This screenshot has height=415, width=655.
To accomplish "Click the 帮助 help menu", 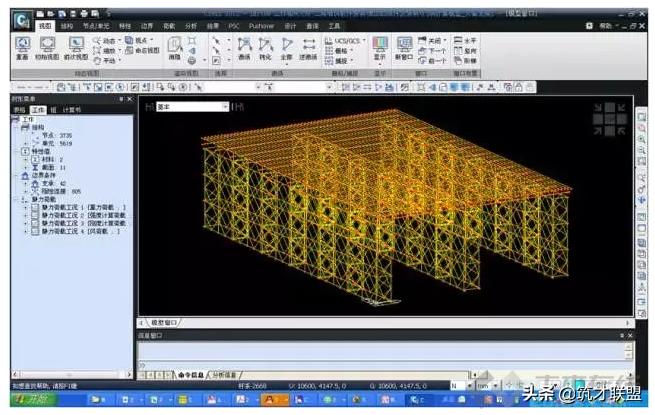I will pos(606,26).
